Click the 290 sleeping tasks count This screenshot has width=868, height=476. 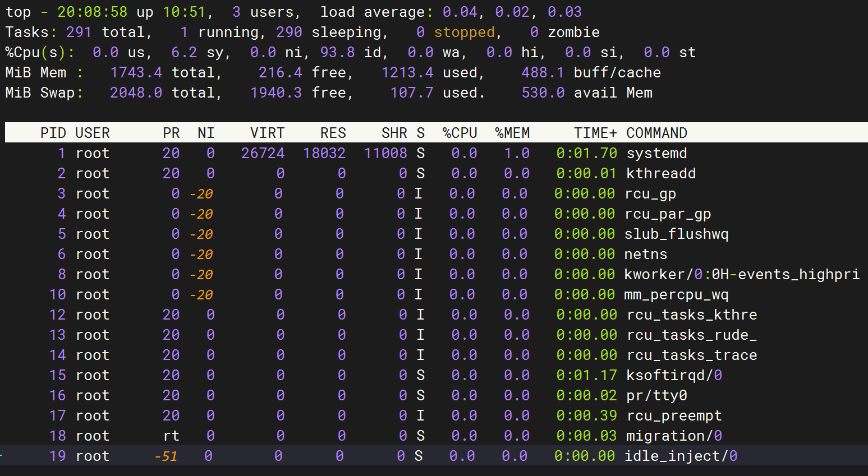(x=289, y=32)
